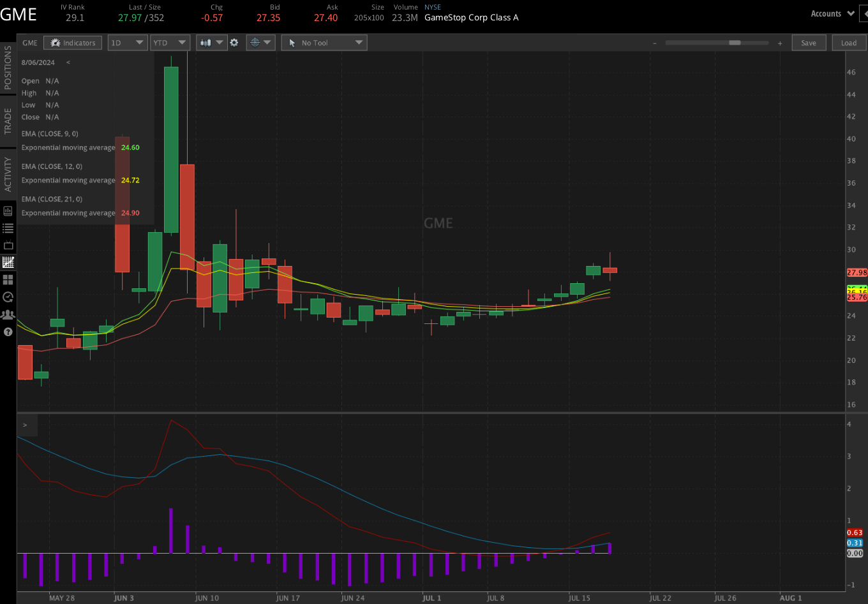Viewport: 868px width, 604px height.
Task: Open the YTD time range dropdown
Action: pyautogui.click(x=170, y=43)
